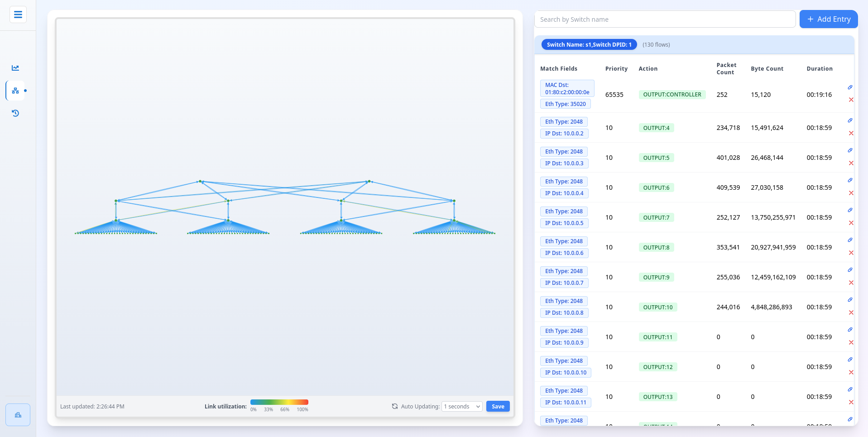Open the hamburger menu at top left
Screen dimensions: 868x437
[18, 14]
